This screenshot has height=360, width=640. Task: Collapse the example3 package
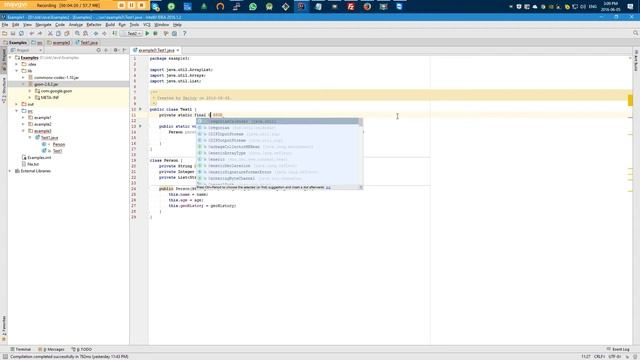coord(24,131)
